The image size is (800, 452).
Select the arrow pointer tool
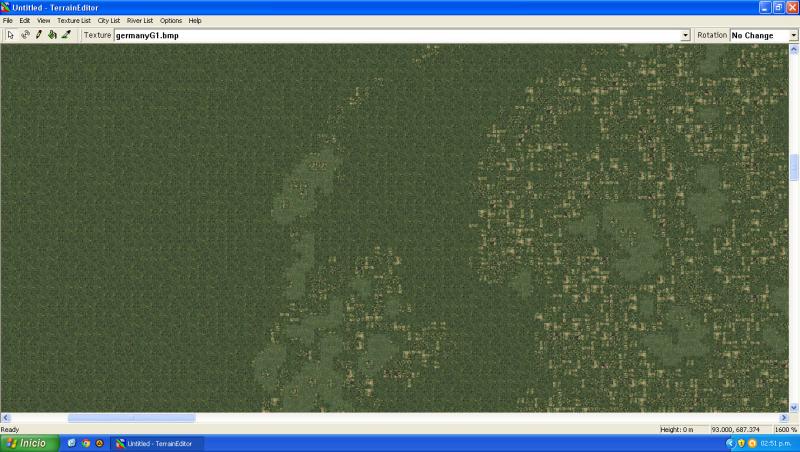click(x=11, y=35)
